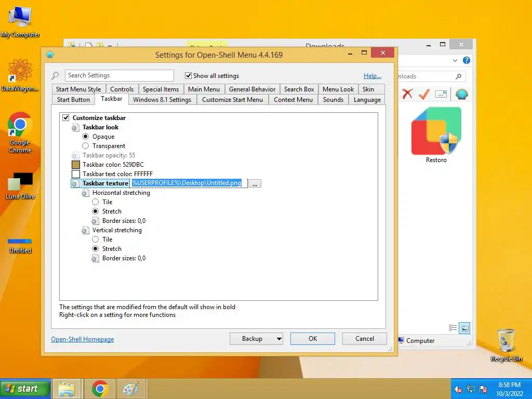Switch to the Context Menu tab
Screen dimensions: 532x399
(x=293, y=100)
